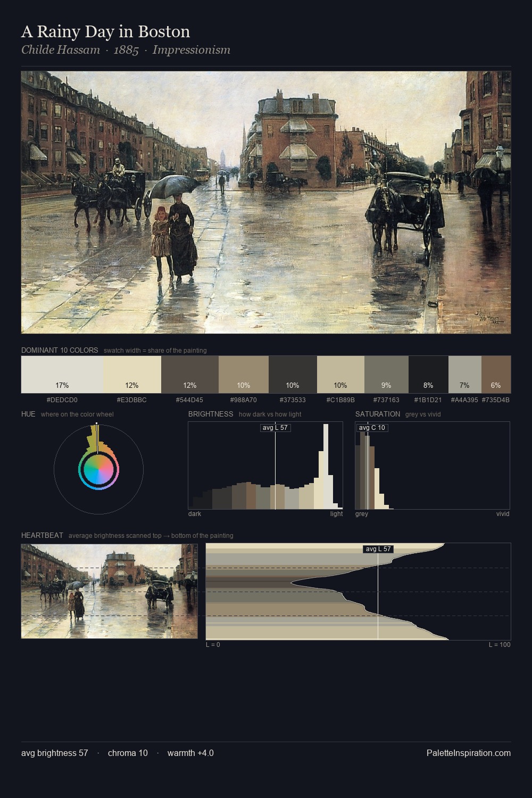Viewport: 532px width, 798px height.
Task: Choose the #988A70 tan swatch
Action: pos(244,375)
